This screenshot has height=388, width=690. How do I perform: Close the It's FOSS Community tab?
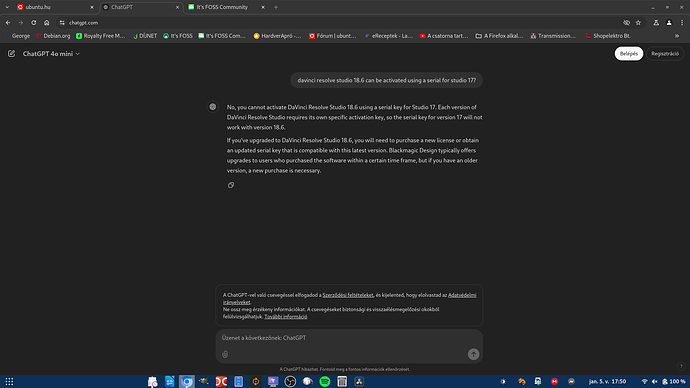click(x=263, y=7)
